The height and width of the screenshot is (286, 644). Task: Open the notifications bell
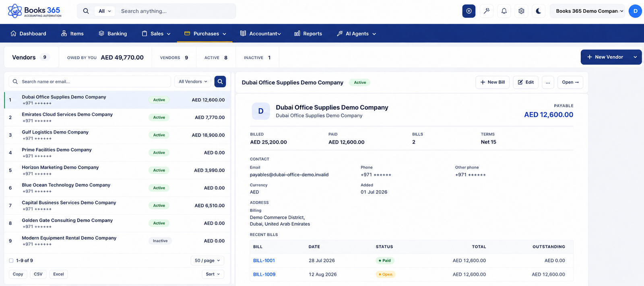coord(504,11)
